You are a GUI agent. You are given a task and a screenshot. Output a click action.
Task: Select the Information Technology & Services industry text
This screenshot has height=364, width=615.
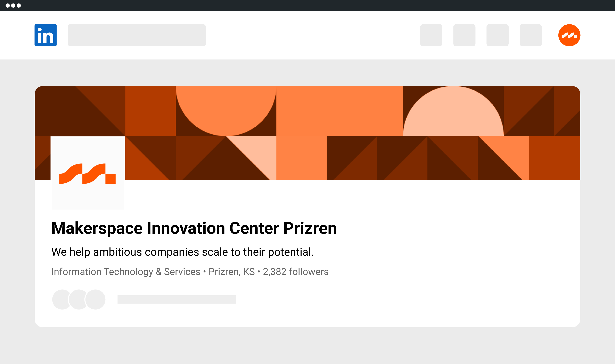pos(126,272)
